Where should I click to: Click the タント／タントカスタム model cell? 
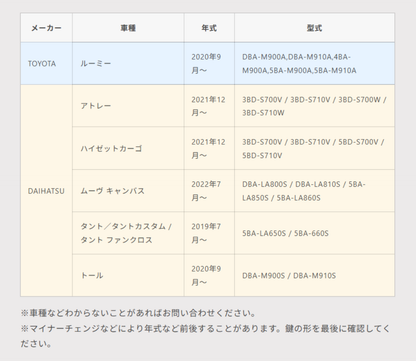(x=128, y=233)
